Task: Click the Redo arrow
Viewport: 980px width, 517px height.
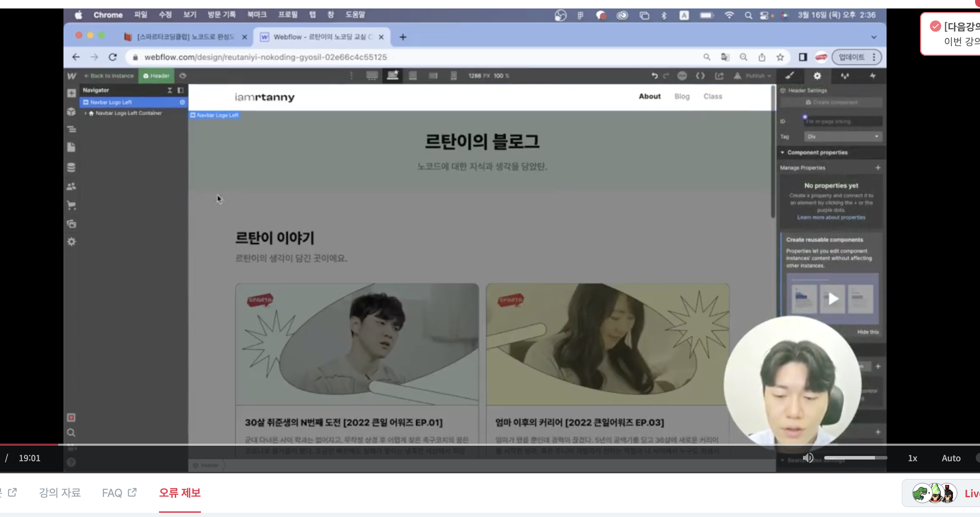Action: pos(666,76)
